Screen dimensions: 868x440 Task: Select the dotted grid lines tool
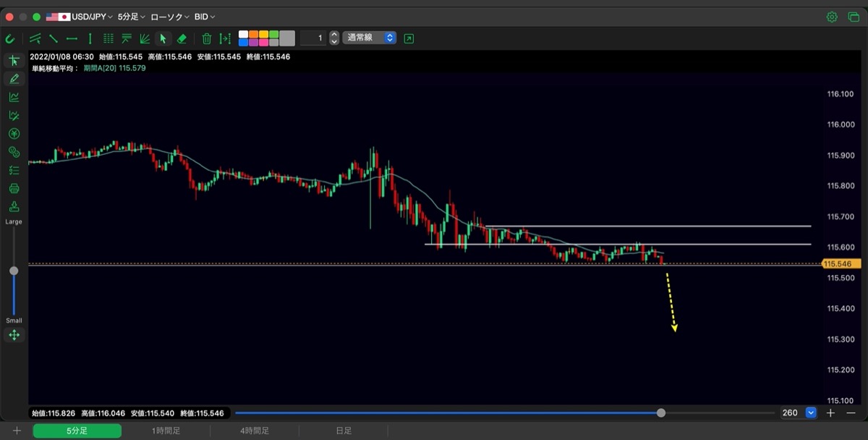tap(109, 38)
